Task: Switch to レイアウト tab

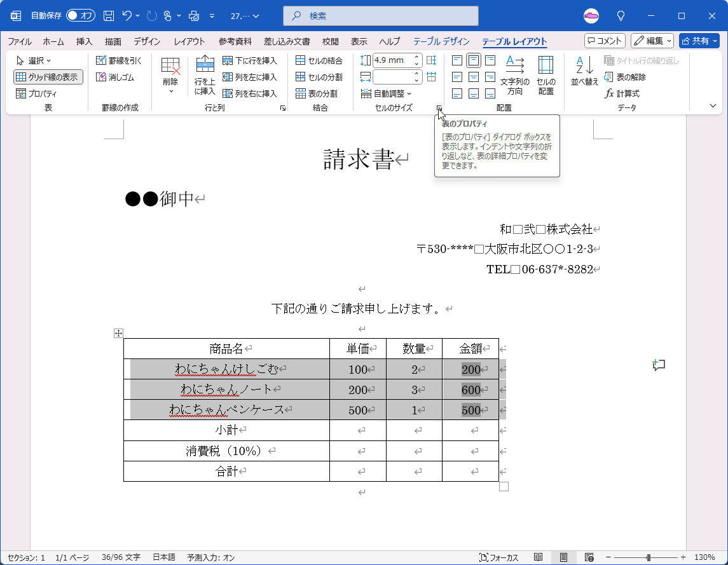Action: tap(189, 41)
